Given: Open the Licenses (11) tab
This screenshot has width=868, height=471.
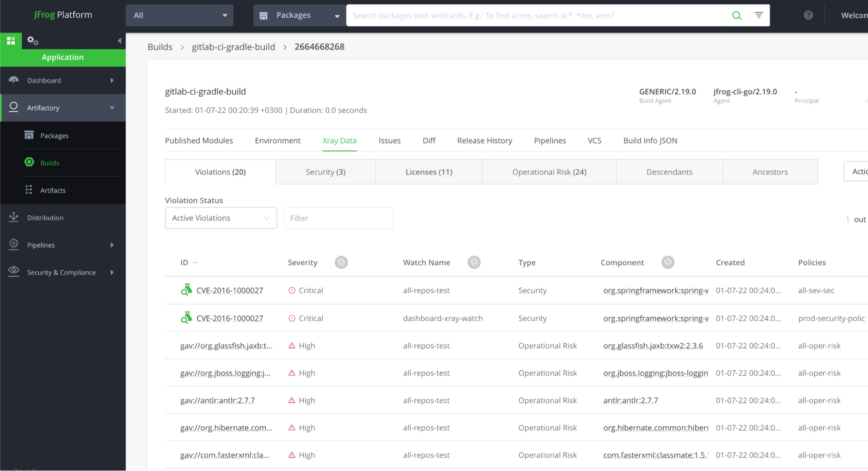Looking at the screenshot, I should click(x=429, y=172).
